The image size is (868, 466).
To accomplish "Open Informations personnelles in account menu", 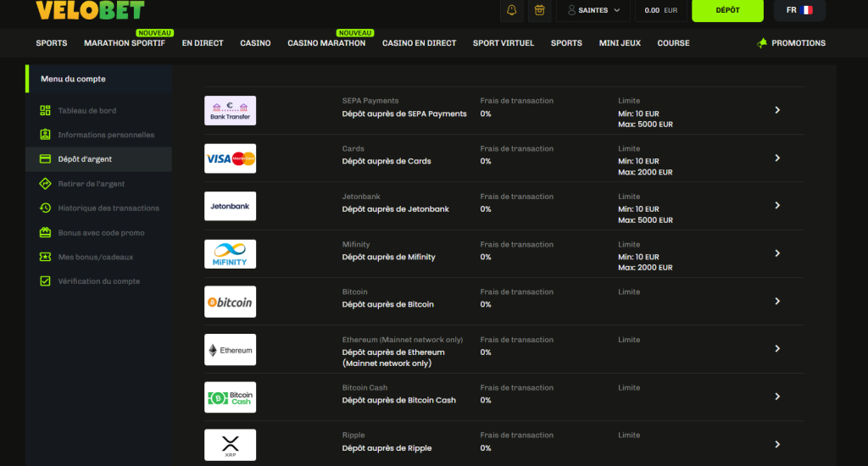I will click(x=106, y=135).
